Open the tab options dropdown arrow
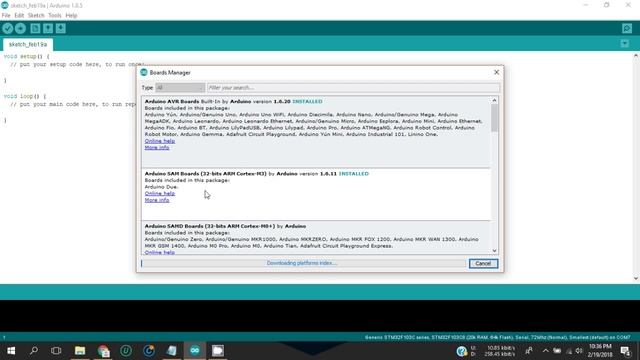Screen dimensions: 640x360 [624, 44]
